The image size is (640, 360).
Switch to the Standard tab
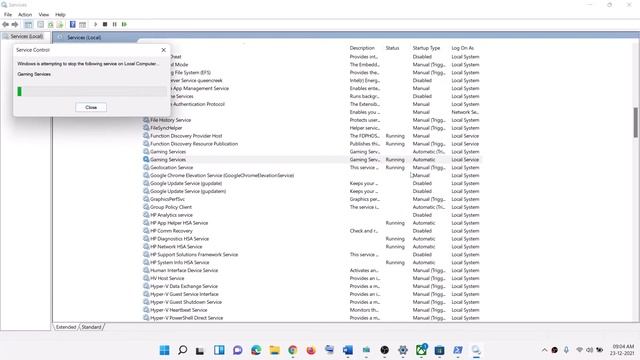coord(91,327)
